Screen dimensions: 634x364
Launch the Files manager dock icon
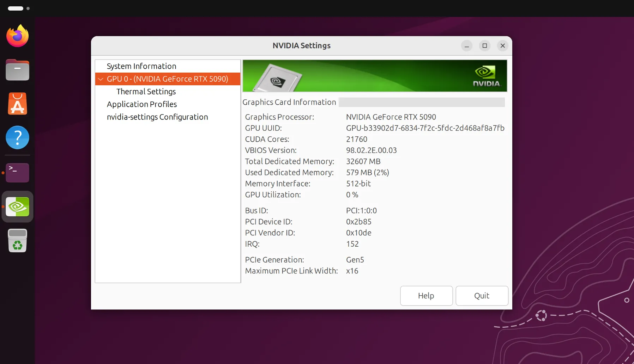click(x=17, y=70)
